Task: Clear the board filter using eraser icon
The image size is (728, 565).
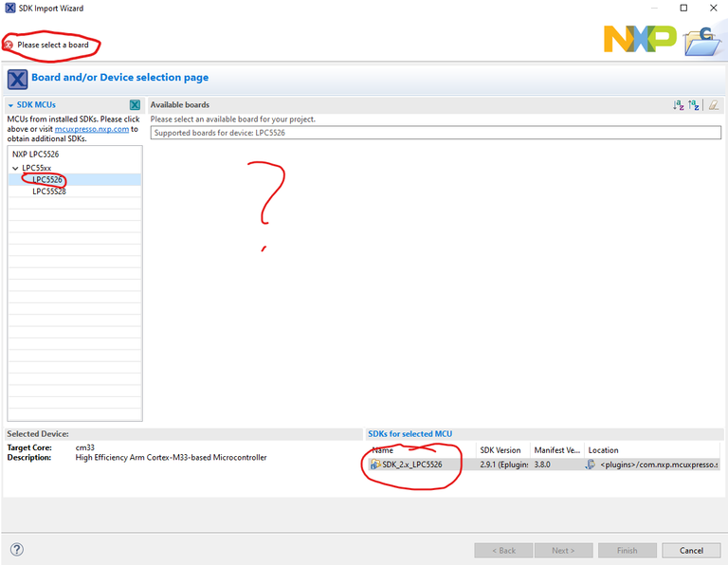Action: click(x=714, y=105)
